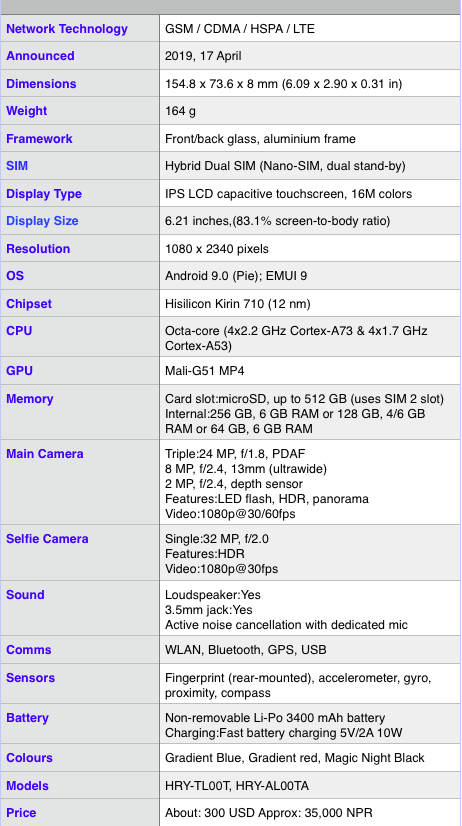Click the Price row label
462x826 pixels.
tap(21, 813)
